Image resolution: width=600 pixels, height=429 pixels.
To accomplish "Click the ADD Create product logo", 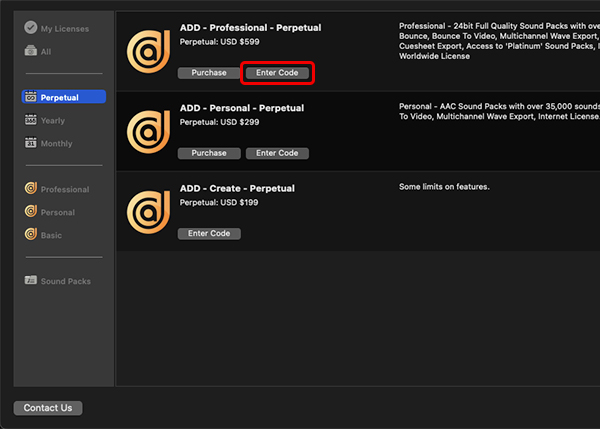I will point(148,212).
